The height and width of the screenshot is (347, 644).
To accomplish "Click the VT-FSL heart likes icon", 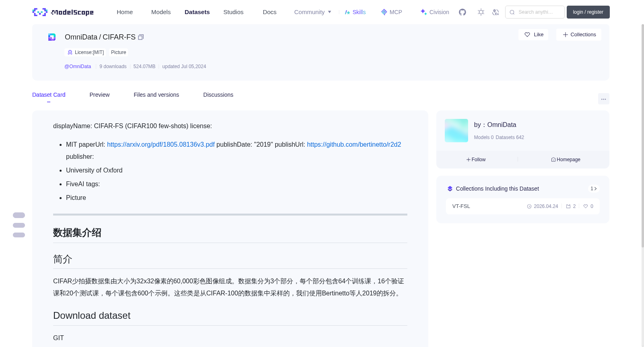I will [586, 206].
